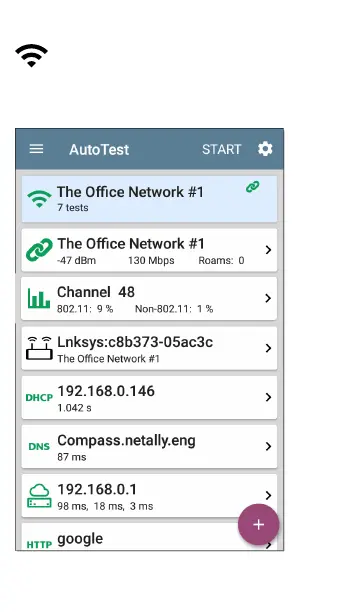Image resolution: width=360 pixels, height=612 pixels.
Task: Open the google HTTP test title
Action: click(80, 539)
